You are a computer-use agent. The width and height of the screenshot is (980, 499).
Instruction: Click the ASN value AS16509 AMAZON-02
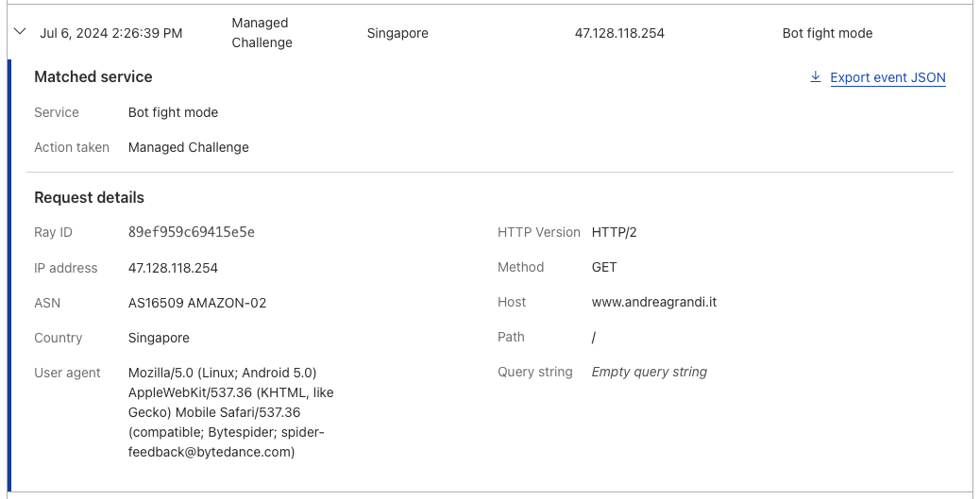click(197, 303)
